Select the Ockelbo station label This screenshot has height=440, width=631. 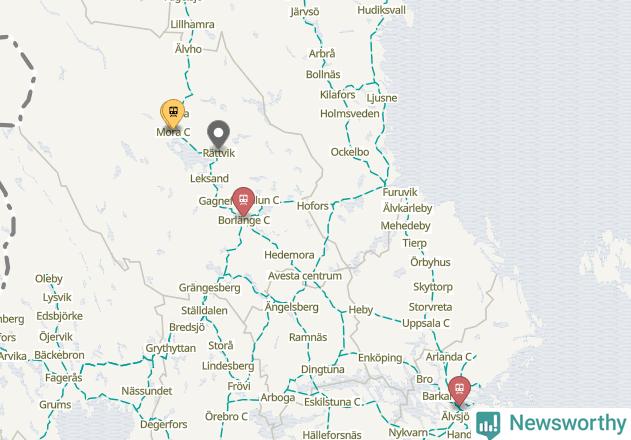pos(350,152)
